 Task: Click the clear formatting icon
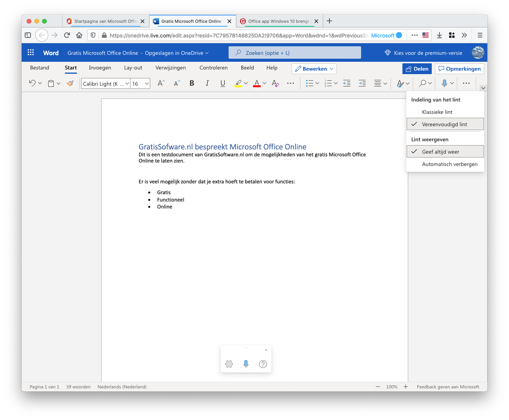[275, 83]
